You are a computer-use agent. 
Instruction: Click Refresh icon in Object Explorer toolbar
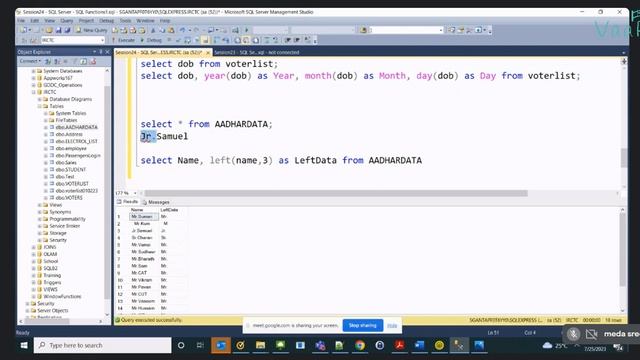[x=84, y=62]
